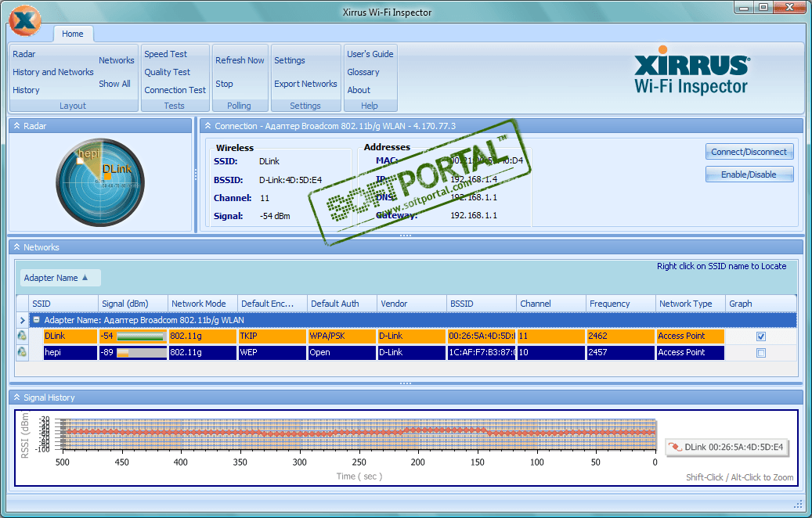Click the DLink row network status icon
Image resolution: width=812 pixels, height=518 pixels.
pyautogui.click(x=22, y=336)
